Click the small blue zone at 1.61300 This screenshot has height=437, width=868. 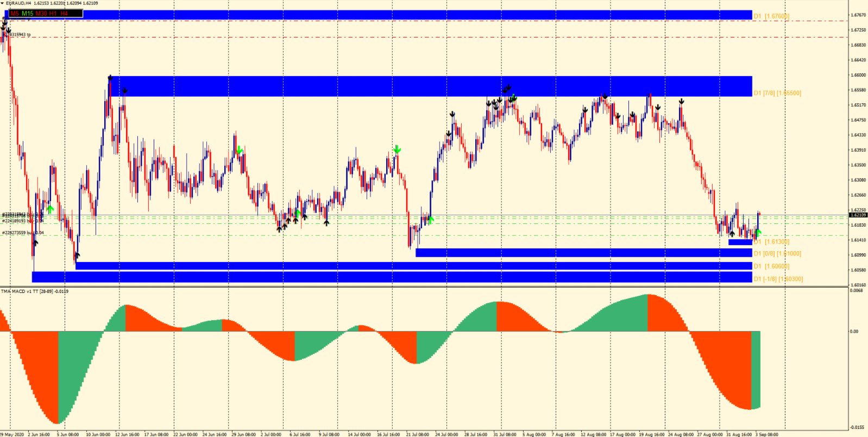[x=740, y=242]
